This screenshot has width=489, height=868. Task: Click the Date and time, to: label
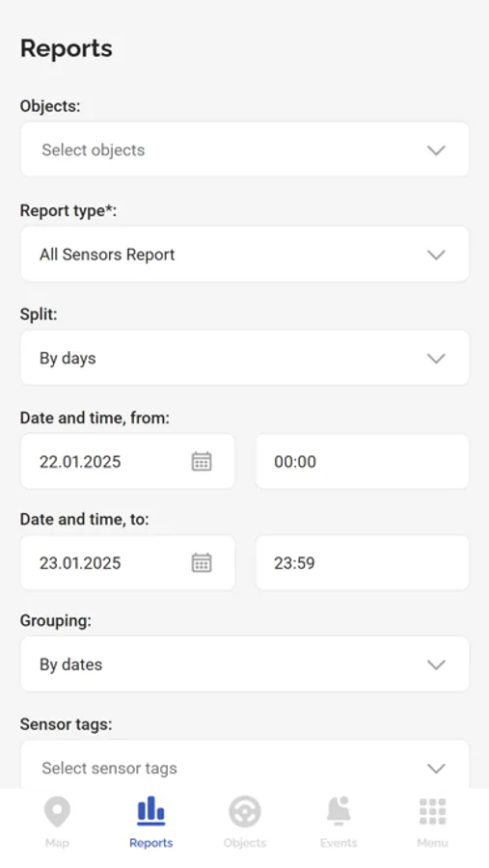(85, 519)
